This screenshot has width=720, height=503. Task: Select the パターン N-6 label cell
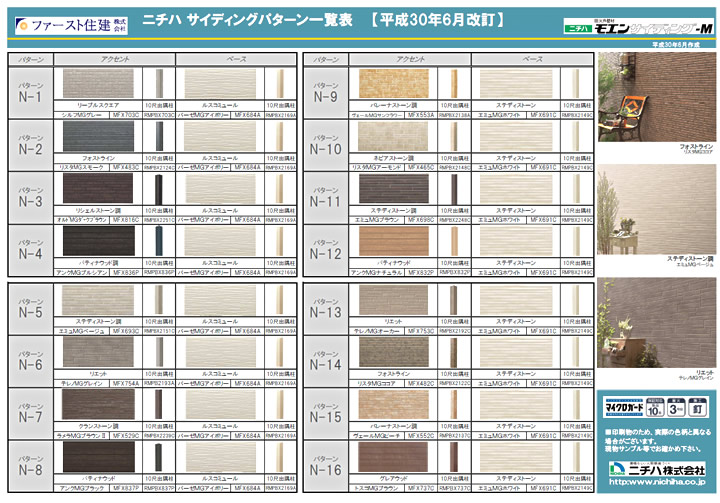pyautogui.click(x=31, y=362)
